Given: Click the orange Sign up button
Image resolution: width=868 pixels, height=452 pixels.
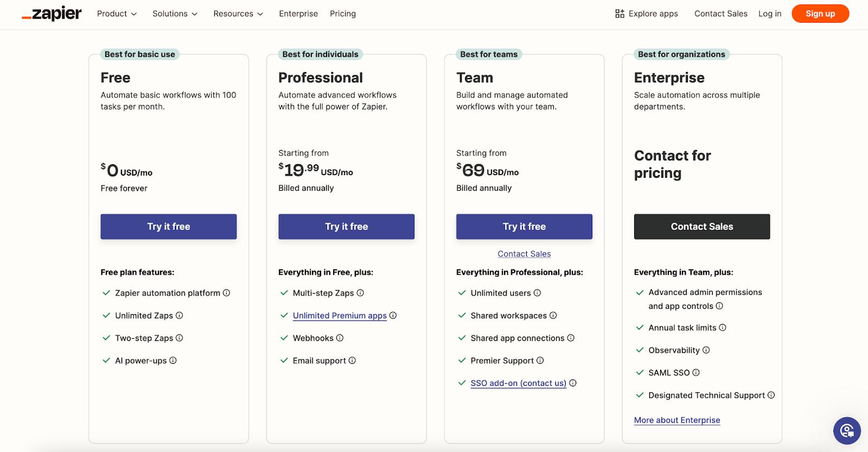Looking at the screenshot, I should [820, 14].
